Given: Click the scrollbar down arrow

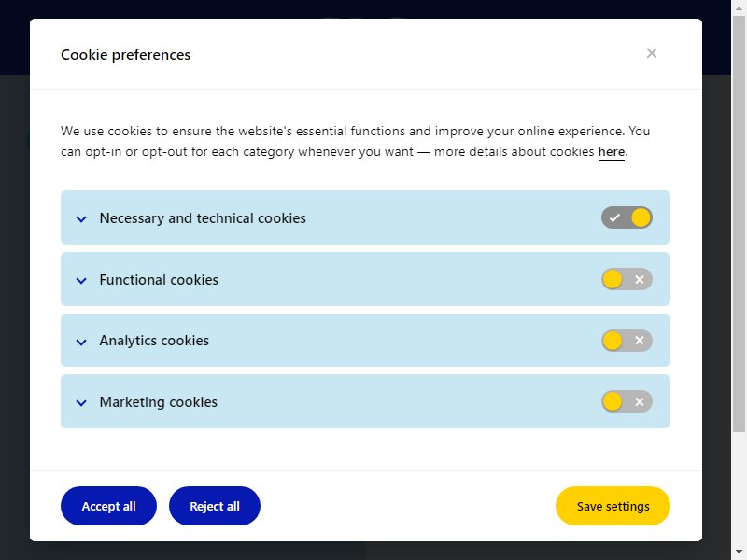Looking at the screenshot, I should click(739, 553).
